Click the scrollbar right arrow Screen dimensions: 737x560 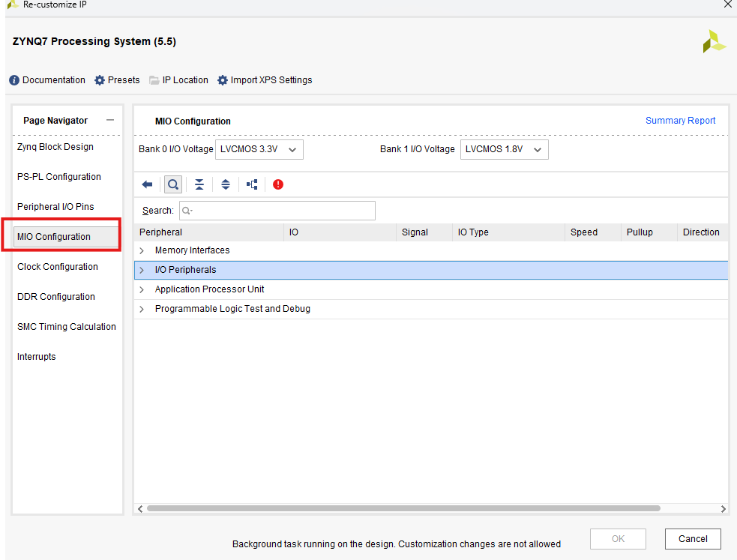click(723, 509)
